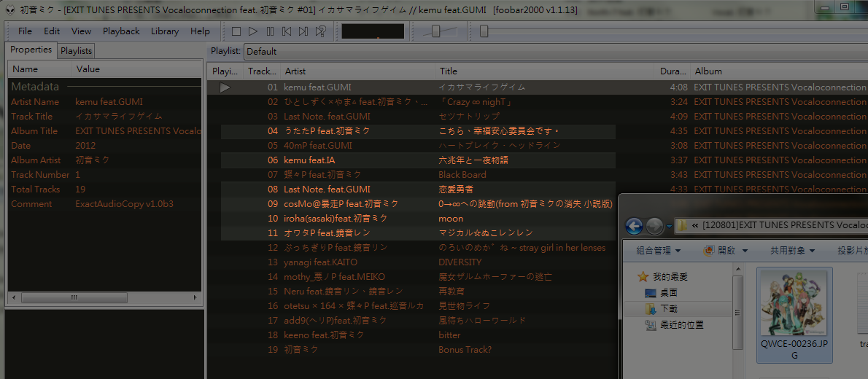The image size is (868, 379).
Task: Select track 03 セツナトリップ
Action: point(537,116)
